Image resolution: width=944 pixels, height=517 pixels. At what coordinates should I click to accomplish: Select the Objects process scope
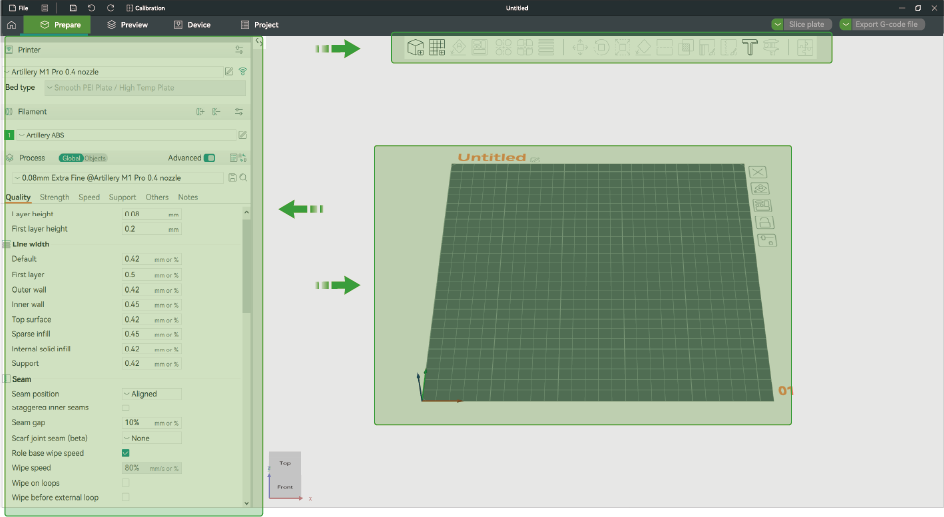[x=95, y=158]
